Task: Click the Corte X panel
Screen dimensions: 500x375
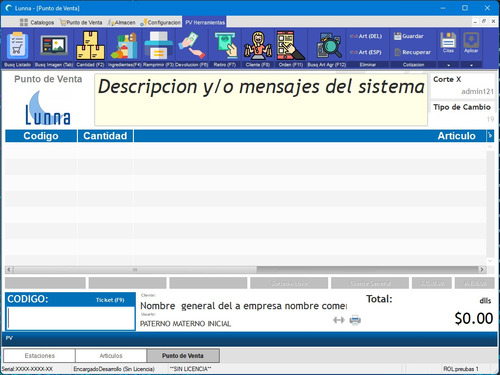Action: pos(463,85)
